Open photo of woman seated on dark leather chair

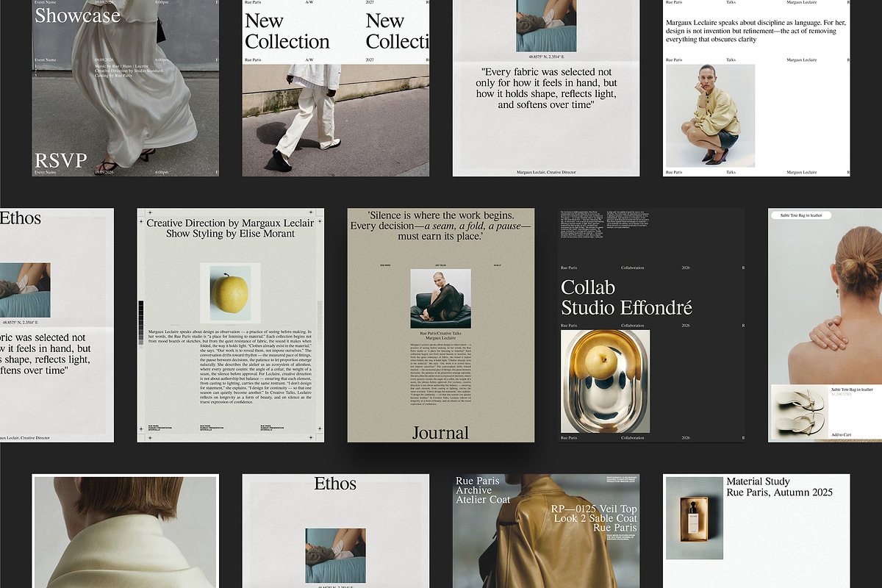coord(441,298)
